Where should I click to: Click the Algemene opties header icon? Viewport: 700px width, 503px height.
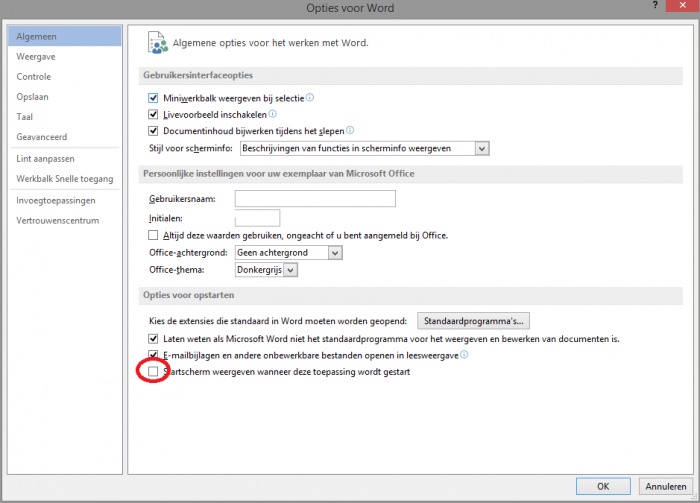pos(157,43)
